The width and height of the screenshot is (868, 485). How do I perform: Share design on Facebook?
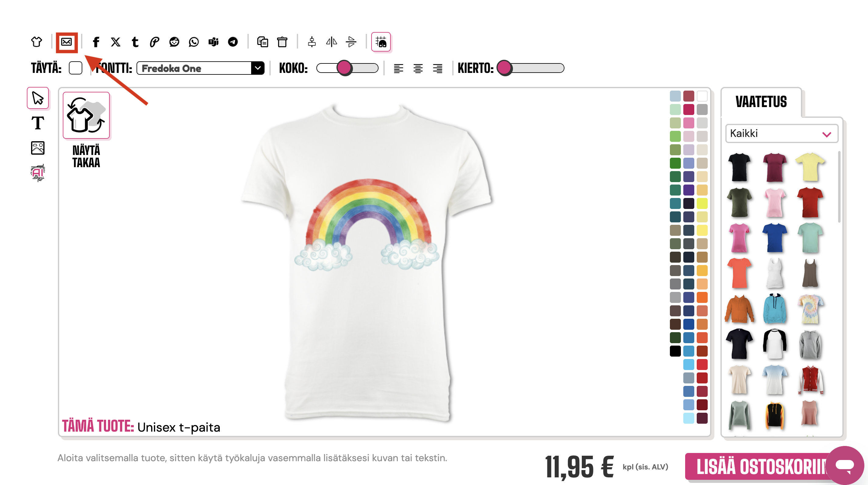[96, 42]
